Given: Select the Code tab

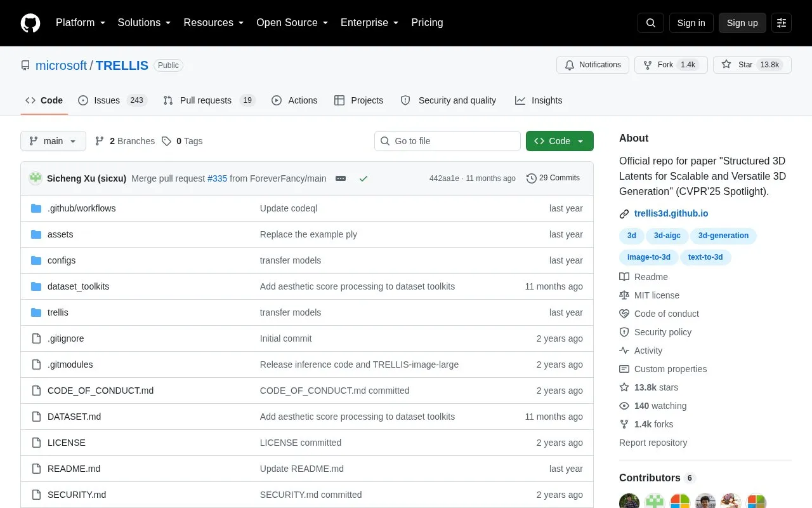Looking at the screenshot, I should click(44, 100).
